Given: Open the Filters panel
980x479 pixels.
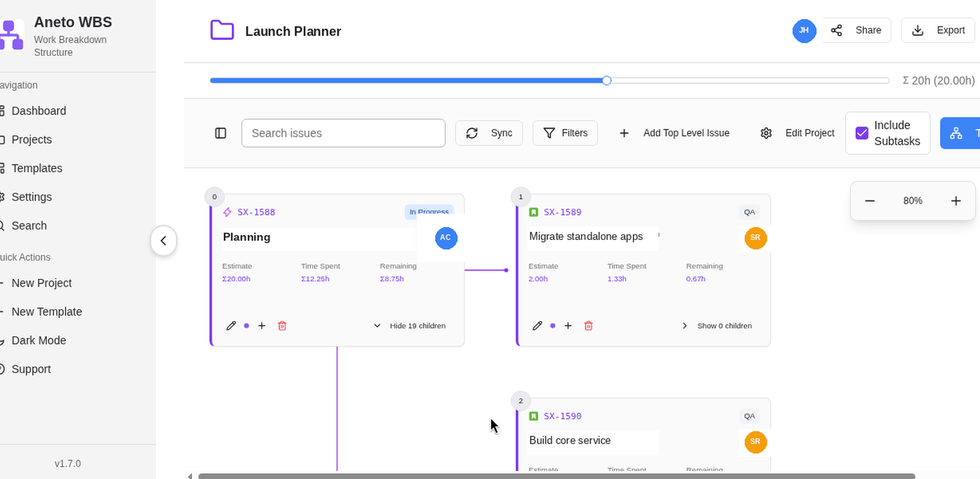Looking at the screenshot, I should coord(565,133).
